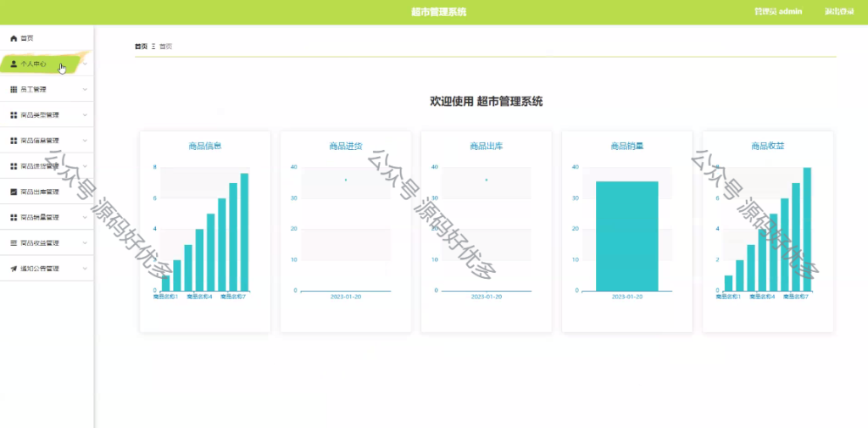Click the person icon for 个人中心

coord(14,64)
